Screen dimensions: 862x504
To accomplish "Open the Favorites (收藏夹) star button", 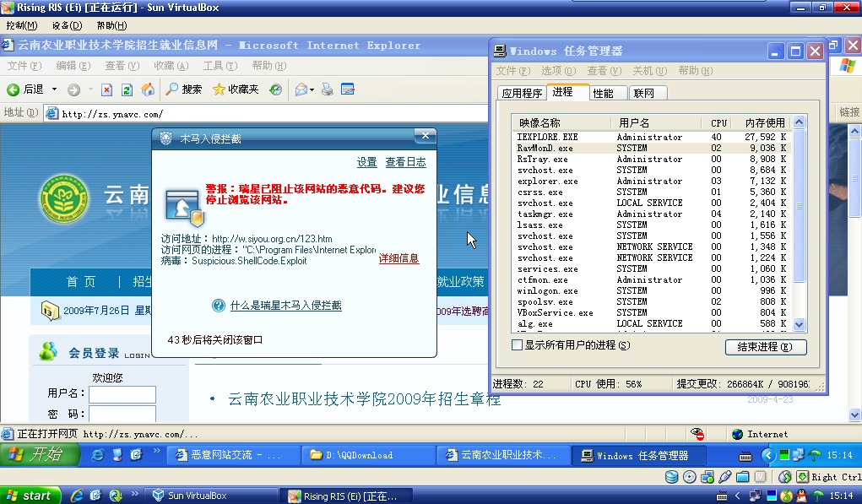I will tap(236, 89).
